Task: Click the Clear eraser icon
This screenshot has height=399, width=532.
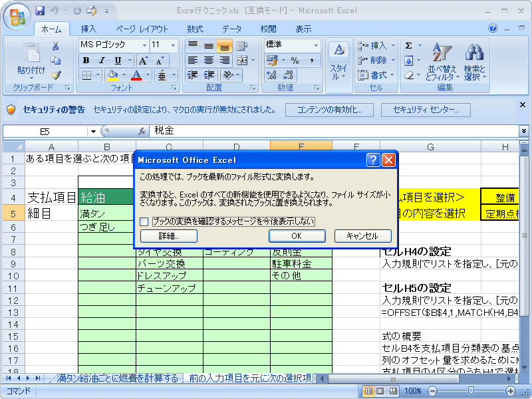Action: 410,75
